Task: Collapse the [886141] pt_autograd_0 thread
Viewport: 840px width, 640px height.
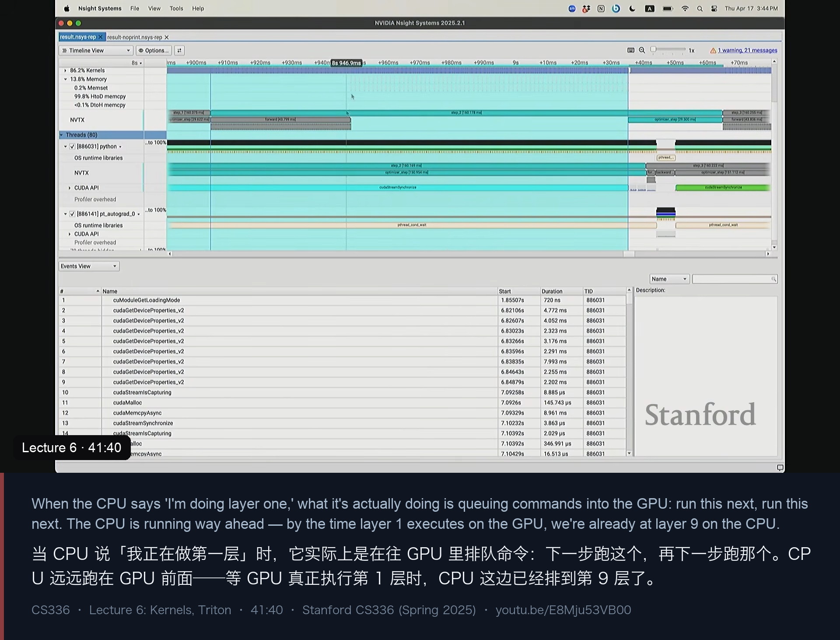Action: point(66,214)
